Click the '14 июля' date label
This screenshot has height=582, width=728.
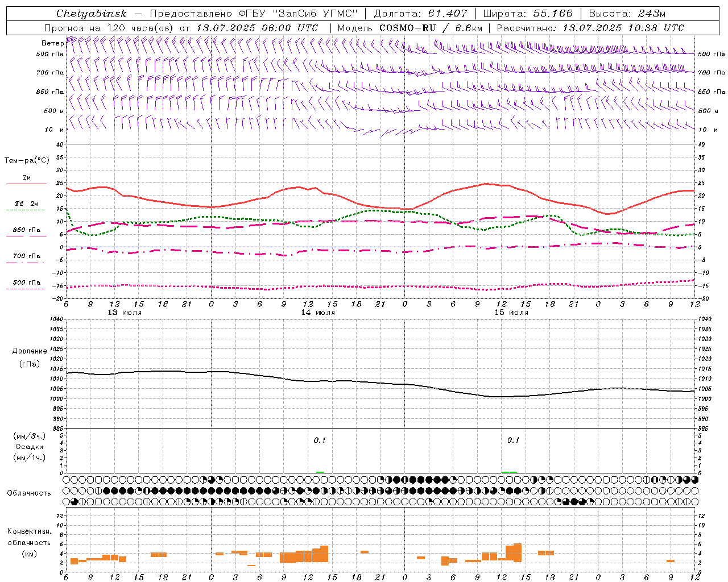318,313
